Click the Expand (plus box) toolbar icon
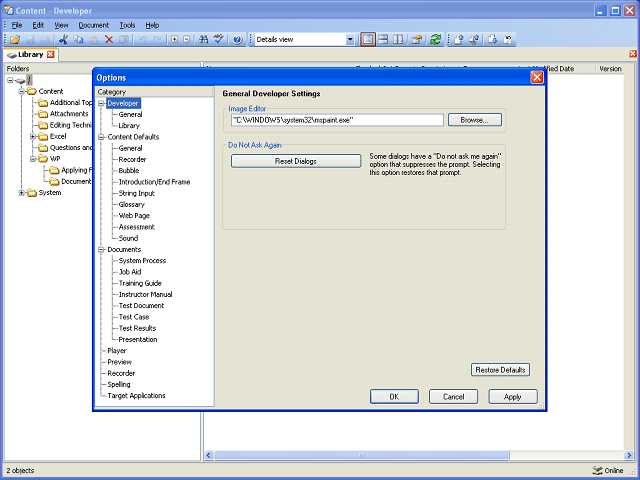640x480 pixels. (x=174, y=40)
